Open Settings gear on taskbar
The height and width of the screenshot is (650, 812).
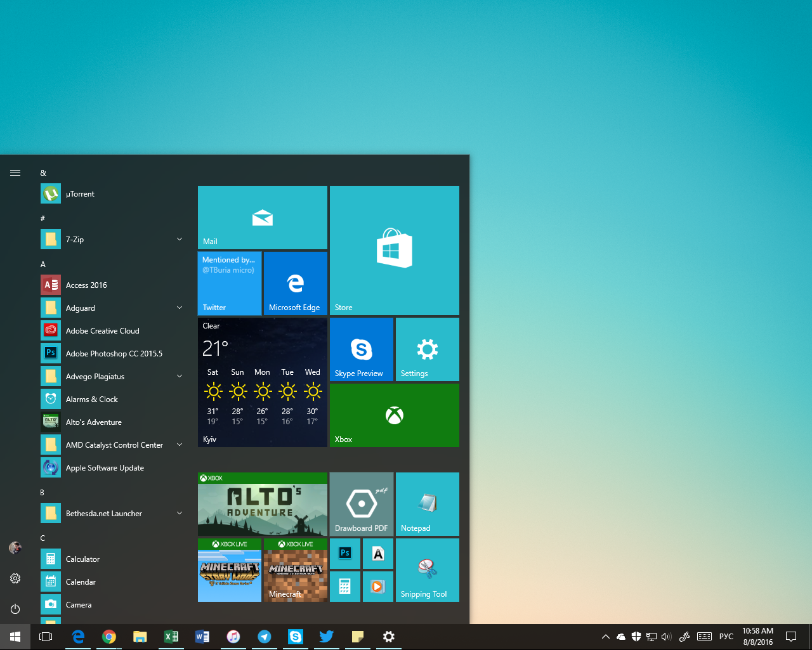(389, 637)
